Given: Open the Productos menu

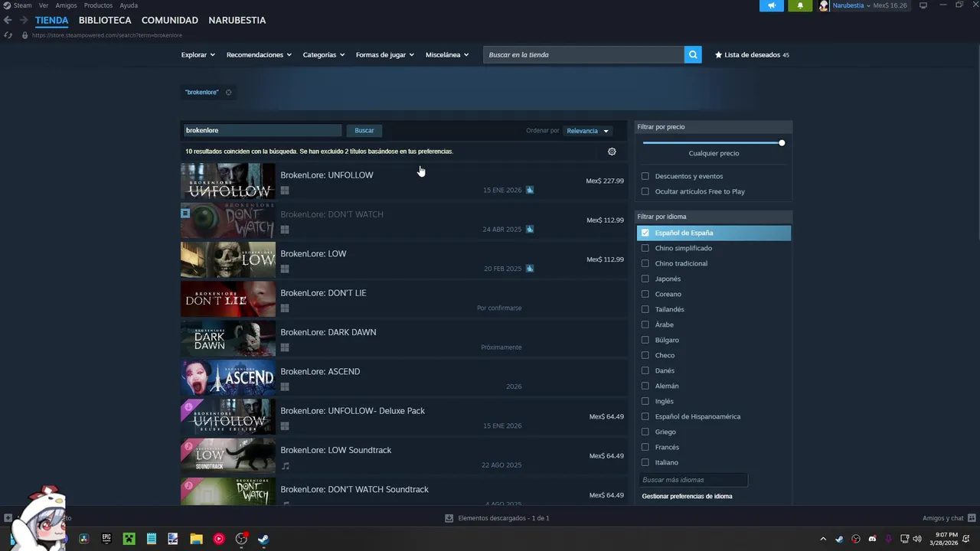Looking at the screenshot, I should pyautogui.click(x=98, y=5).
